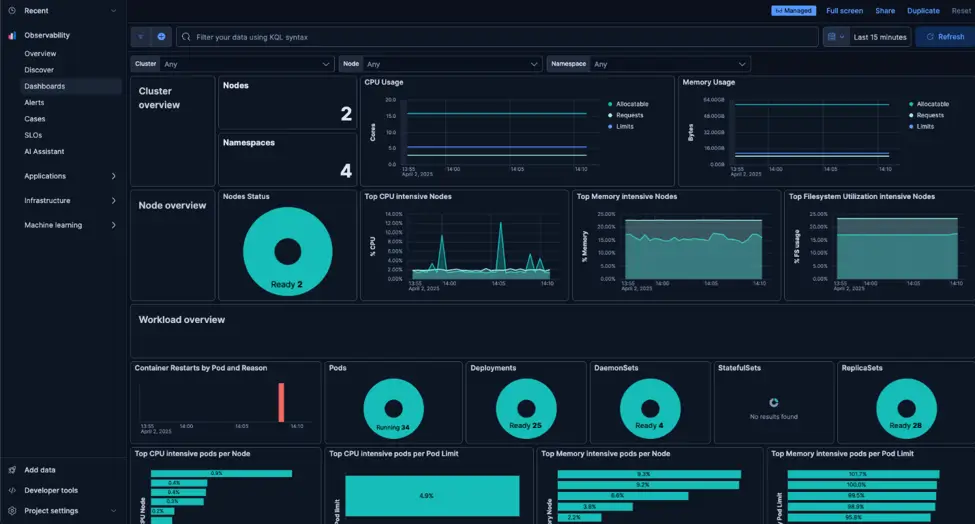Click the Top Memory intensive Nodes title

(x=627, y=196)
